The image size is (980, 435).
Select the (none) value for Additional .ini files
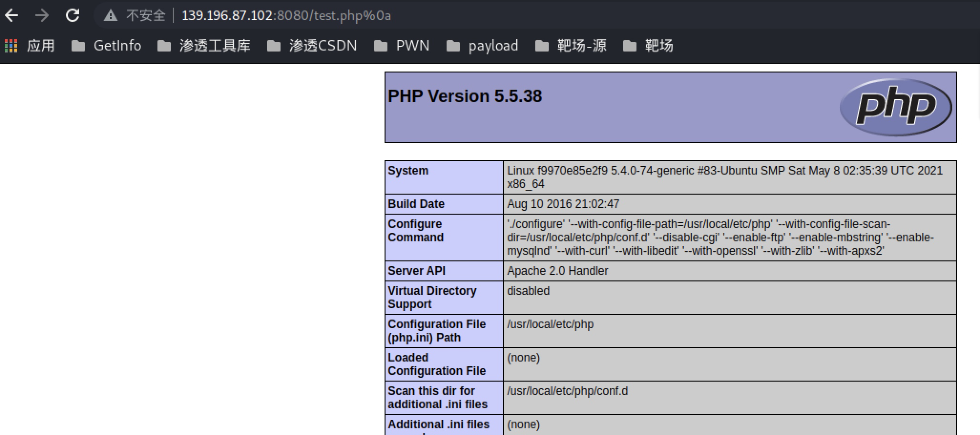click(523, 425)
